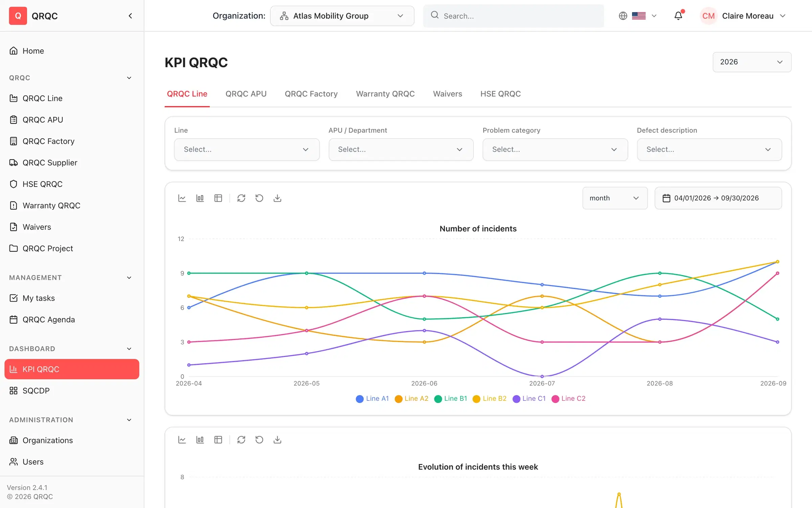Refresh the weekly evolution chart
Viewport: 812px width, 508px height.
tap(241, 440)
